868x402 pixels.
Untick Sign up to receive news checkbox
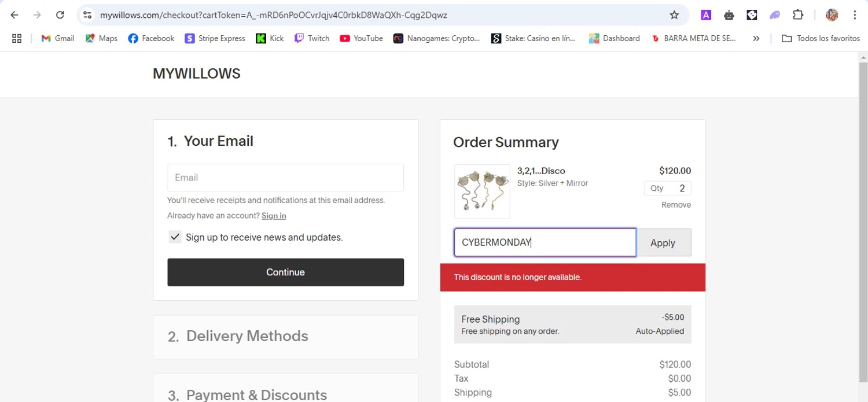[x=175, y=237]
